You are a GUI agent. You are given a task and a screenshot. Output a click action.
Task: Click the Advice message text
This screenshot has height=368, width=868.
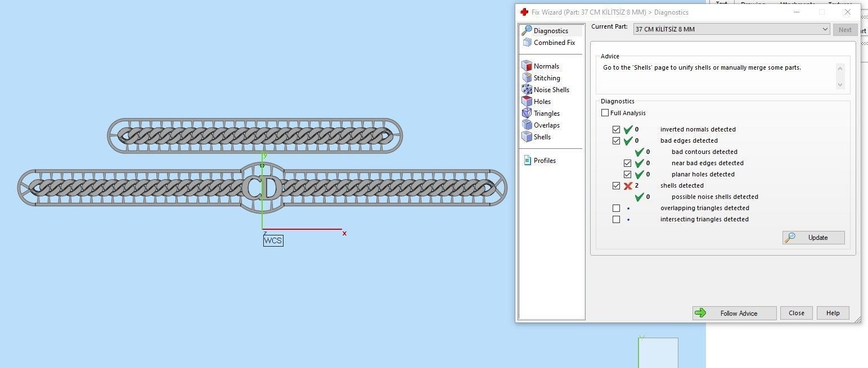click(x=702, y=67)
